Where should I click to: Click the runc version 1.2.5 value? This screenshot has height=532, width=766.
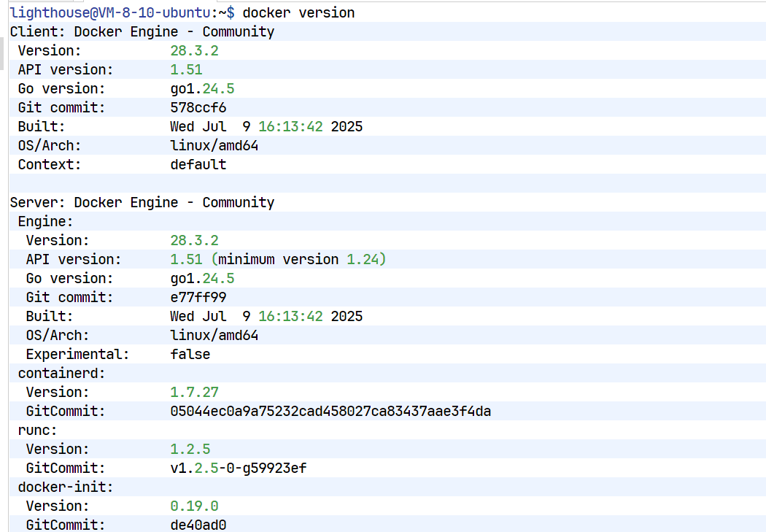tap(190, 449)
